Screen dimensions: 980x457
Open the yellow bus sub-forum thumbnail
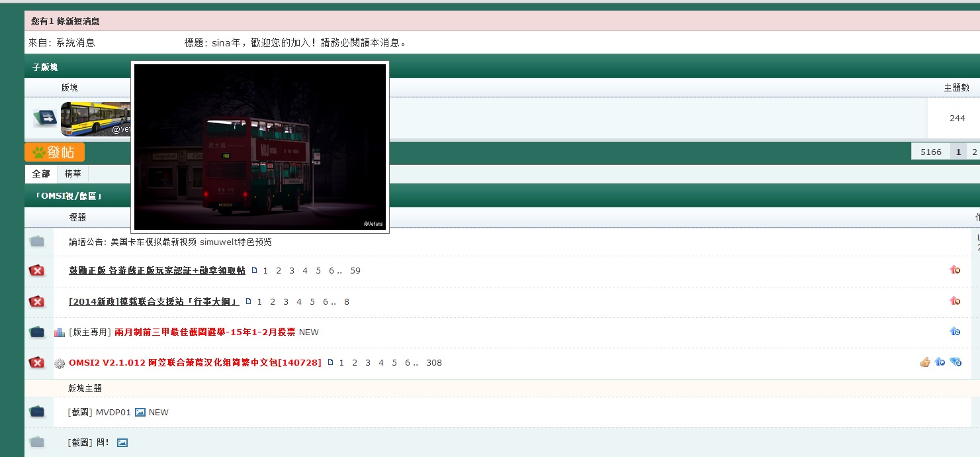pos(96,119)
